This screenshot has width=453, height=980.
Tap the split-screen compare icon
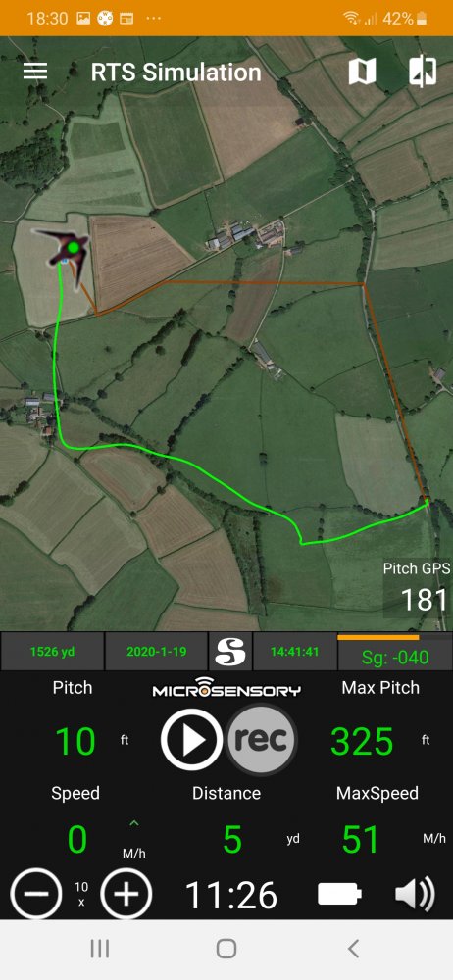[423, 72]
